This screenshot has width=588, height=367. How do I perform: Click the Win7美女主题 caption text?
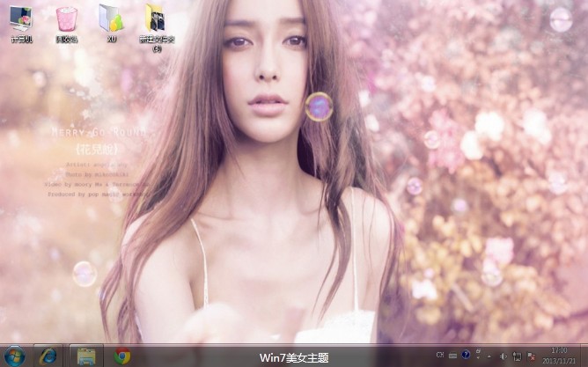294,357
